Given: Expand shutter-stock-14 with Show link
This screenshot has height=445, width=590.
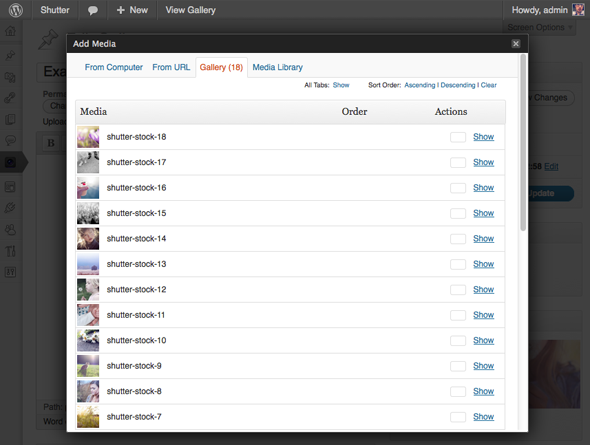Looking at the screenshot, I should (484, 239).
